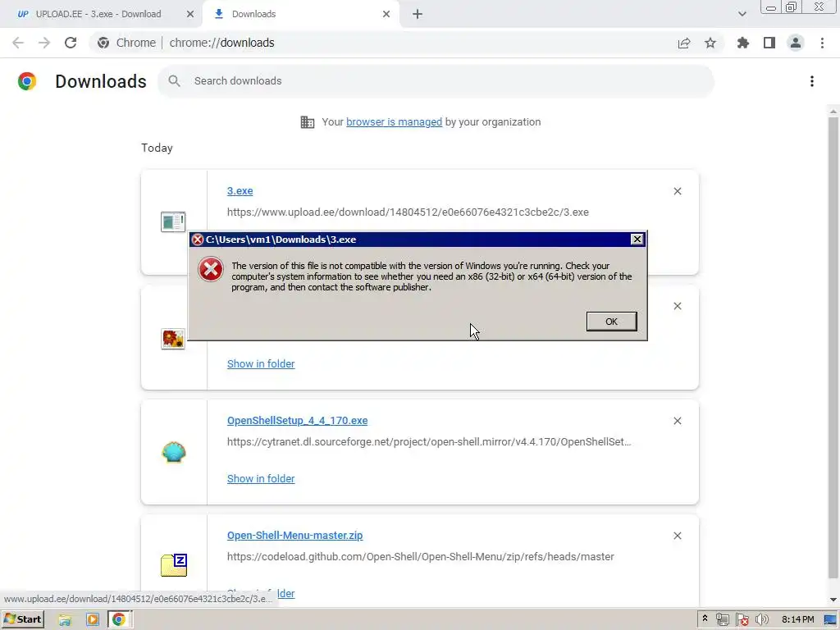The width and height of the screenshot is (840, 630).
Task: Open the tab search dropdown arrow
Action: coord(742,14)
